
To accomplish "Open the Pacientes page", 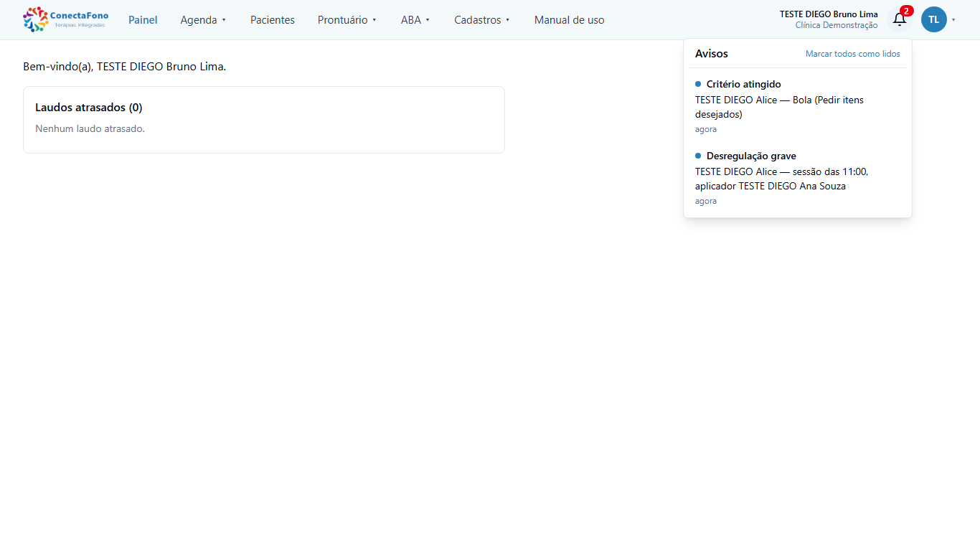I will tap(273, 20).
